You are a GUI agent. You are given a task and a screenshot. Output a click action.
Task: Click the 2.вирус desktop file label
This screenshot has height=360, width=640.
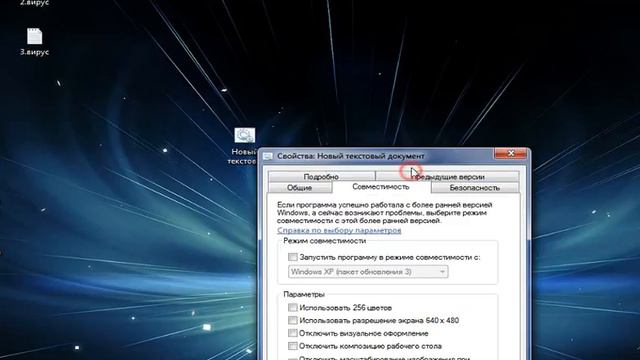pyautogui.click(x=35, y=2)
